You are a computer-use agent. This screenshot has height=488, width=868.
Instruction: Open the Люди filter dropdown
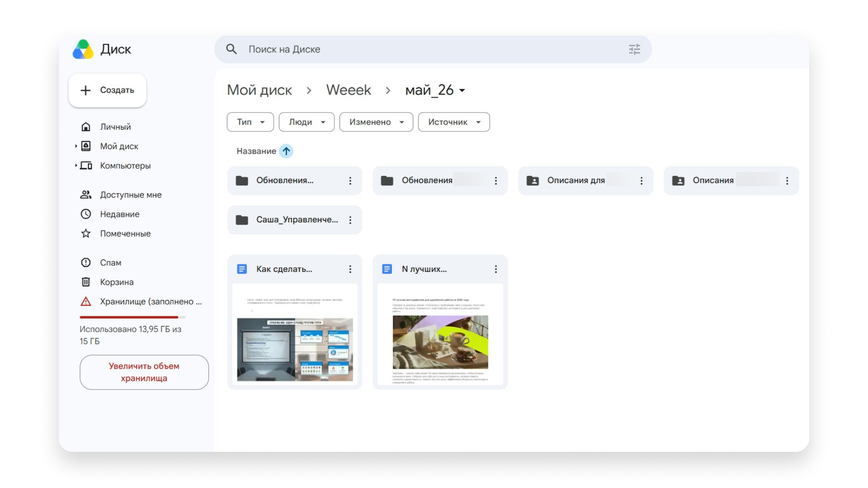pyautogui.click(x=307, y=122)
